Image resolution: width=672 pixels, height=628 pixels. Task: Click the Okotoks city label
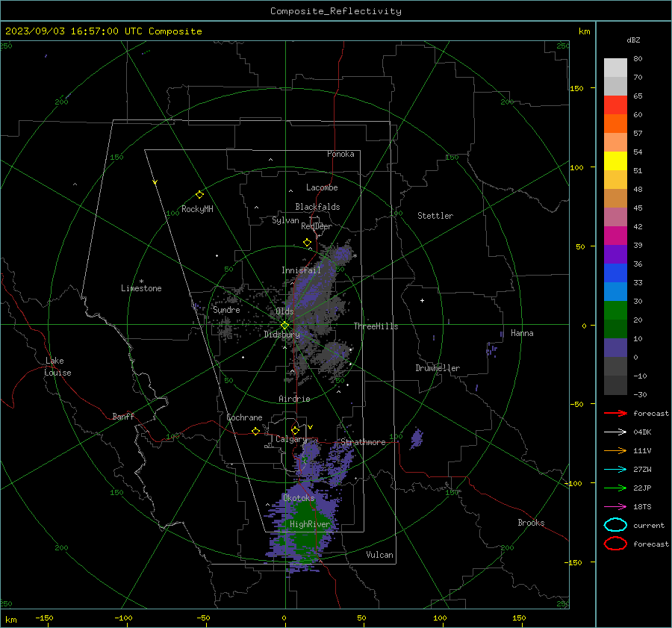pos(299,498)
